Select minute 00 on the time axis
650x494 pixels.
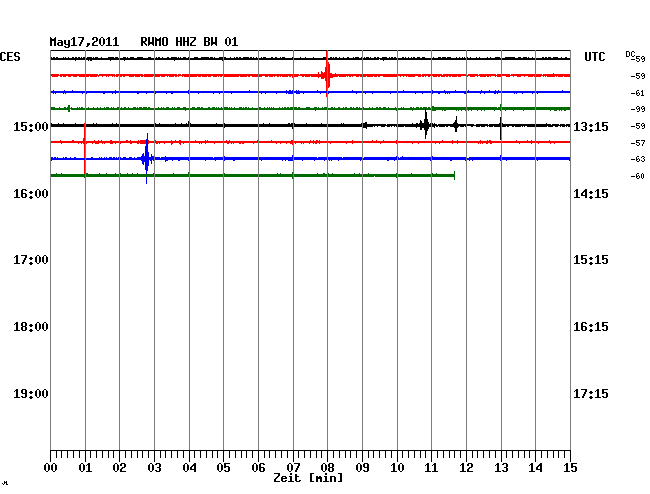(x=51, y=467)
